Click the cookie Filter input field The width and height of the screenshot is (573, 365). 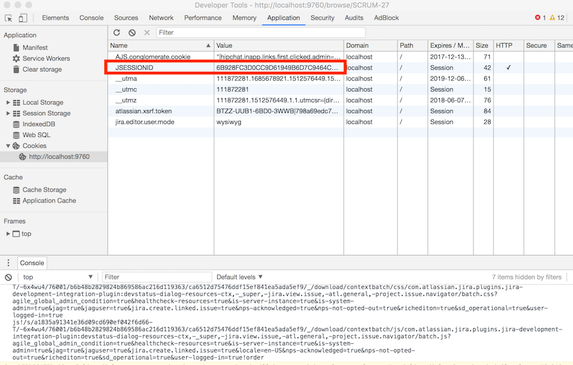(x=261, y=33)
